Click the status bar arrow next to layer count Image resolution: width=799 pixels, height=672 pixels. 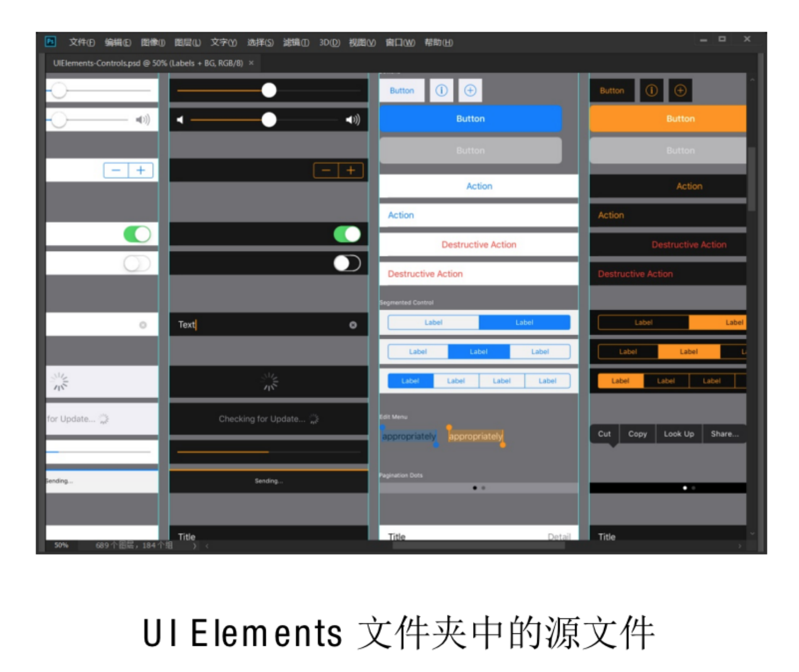[195, 545]
